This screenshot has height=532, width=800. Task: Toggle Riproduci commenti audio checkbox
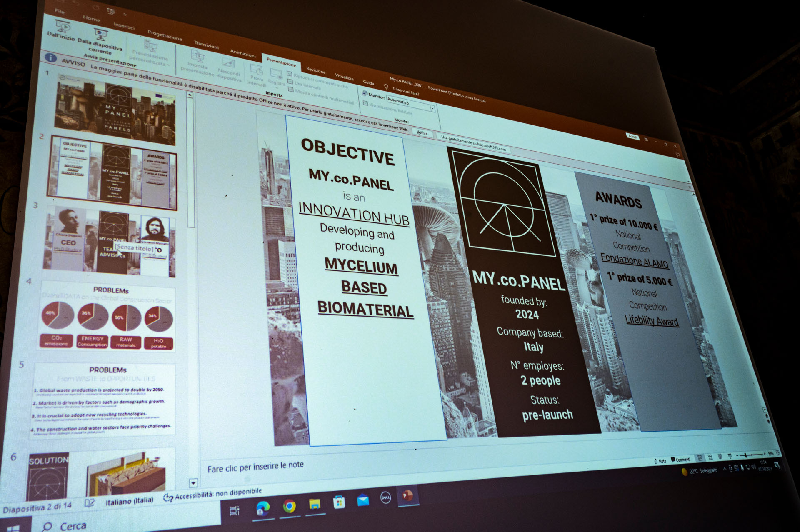point(290,73)
